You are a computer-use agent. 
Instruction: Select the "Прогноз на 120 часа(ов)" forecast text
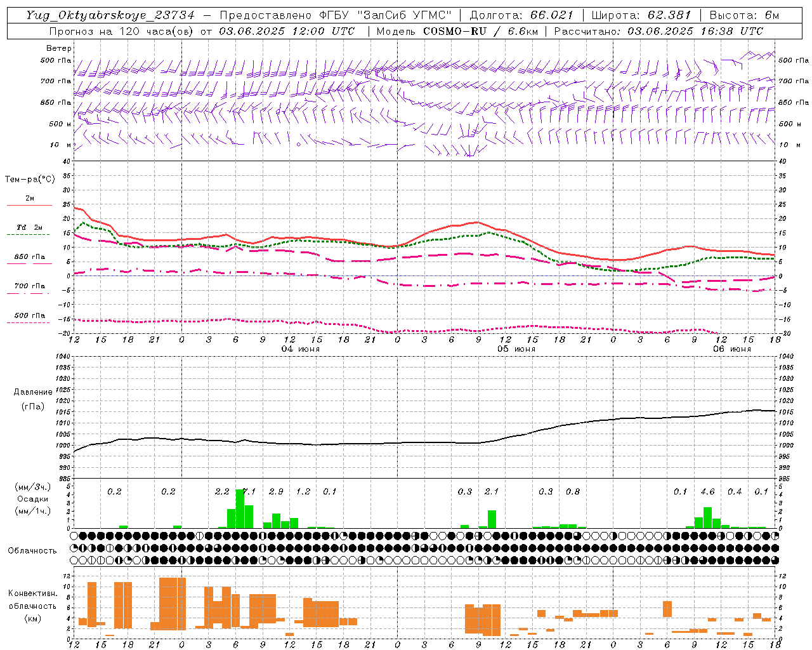pyautogui.click(x=122, y=31)
